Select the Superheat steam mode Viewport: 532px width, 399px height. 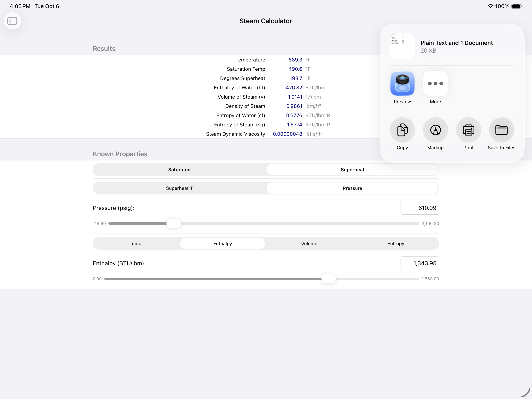point(352,170)
